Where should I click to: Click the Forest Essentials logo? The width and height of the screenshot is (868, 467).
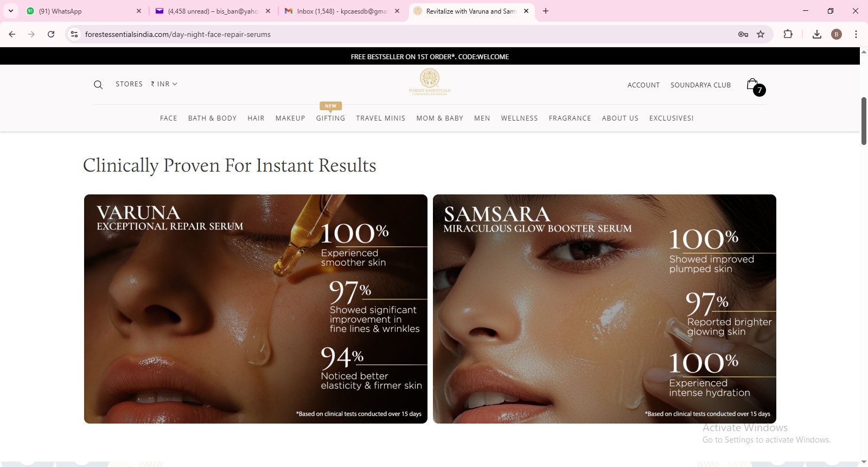[x=430, y=82]
